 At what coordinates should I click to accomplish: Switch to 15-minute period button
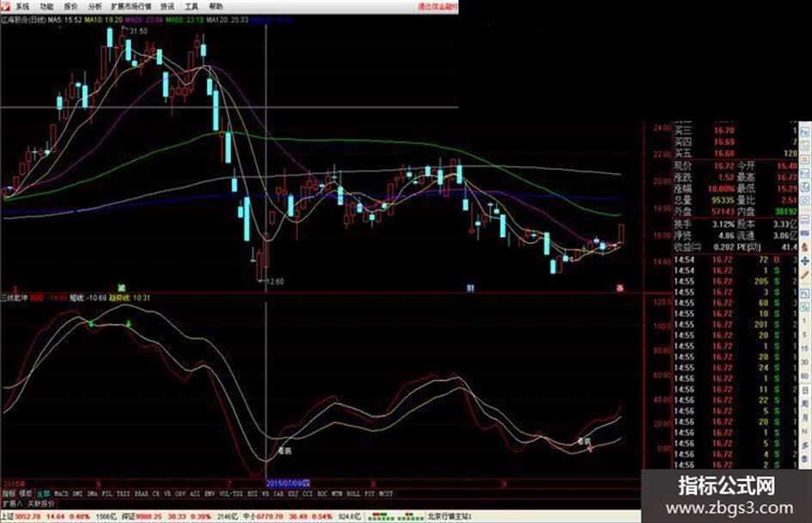pos(805,349)
